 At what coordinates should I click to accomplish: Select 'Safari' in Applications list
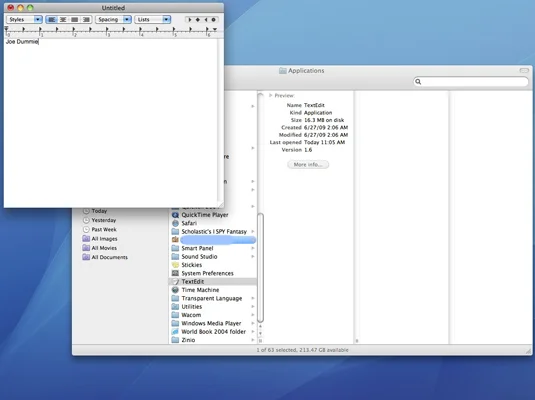(x=189, y=223)
